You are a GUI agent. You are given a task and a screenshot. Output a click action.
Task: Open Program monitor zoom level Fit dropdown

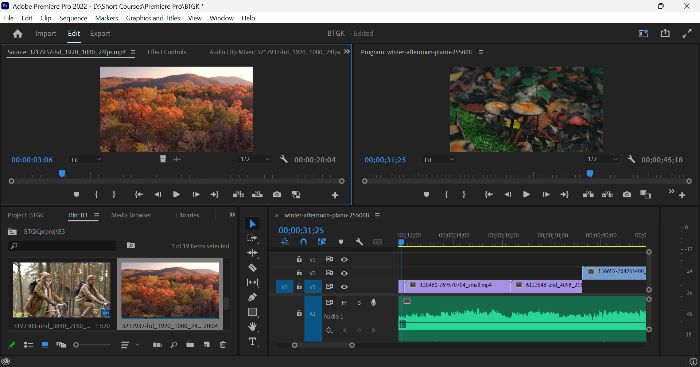(x=439, y=159)
